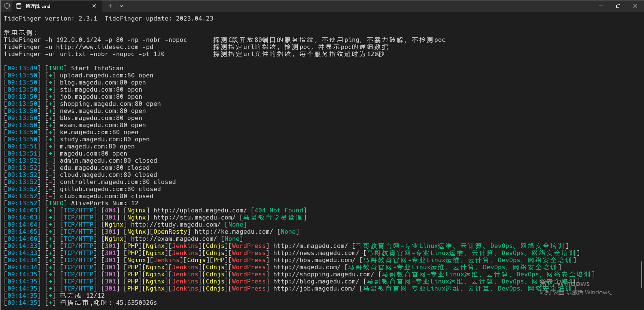Click 'Start InfoScan' log line
Image resolution: width=644 pixels, height=310 pixels.
97,68
